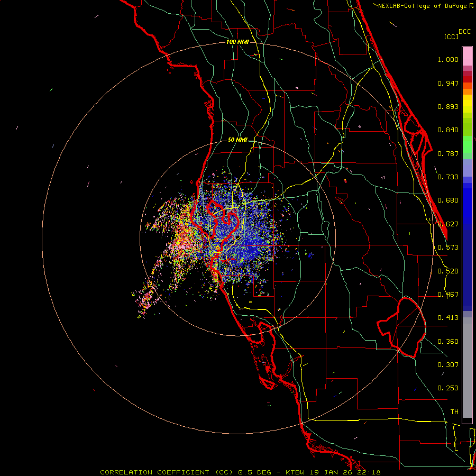Click the [CC] units label

coord(452,36)
